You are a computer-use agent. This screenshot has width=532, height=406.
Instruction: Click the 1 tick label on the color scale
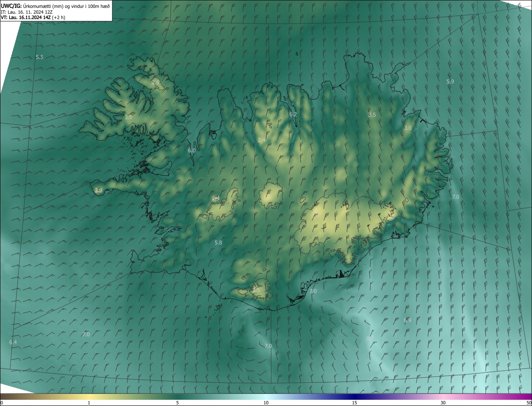point(89,403)
